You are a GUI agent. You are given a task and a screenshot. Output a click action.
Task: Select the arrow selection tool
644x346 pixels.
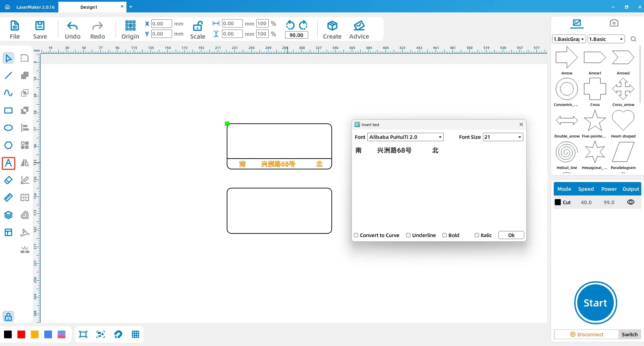tap(8, 58)
